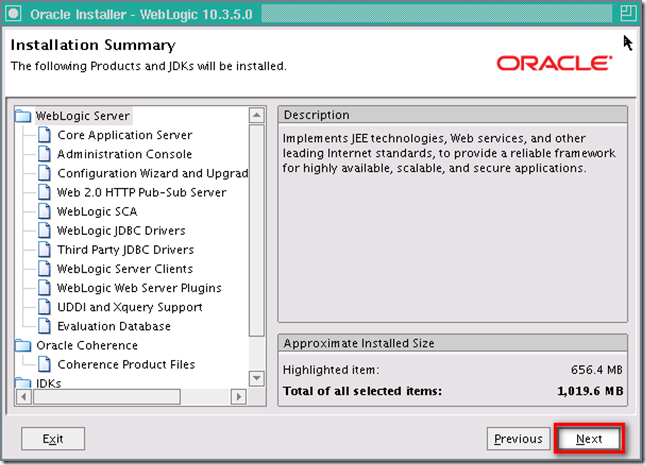Click the Evaluation Database document icon
The image size is (646, 465).
44,326
